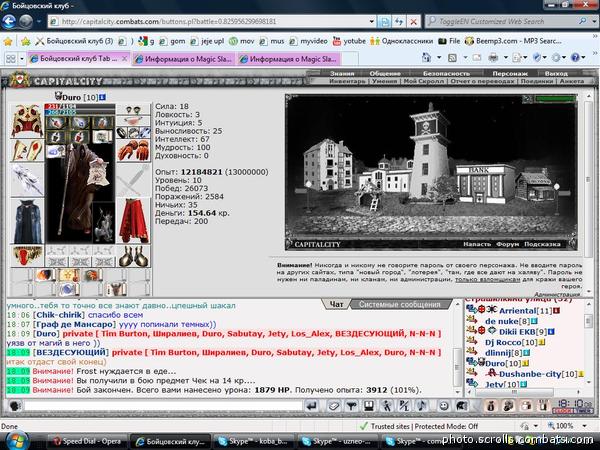The width and height of the screenshot is (600, 450).
Task: Click the red HP bar of Duro
Action: coord(80,106)
